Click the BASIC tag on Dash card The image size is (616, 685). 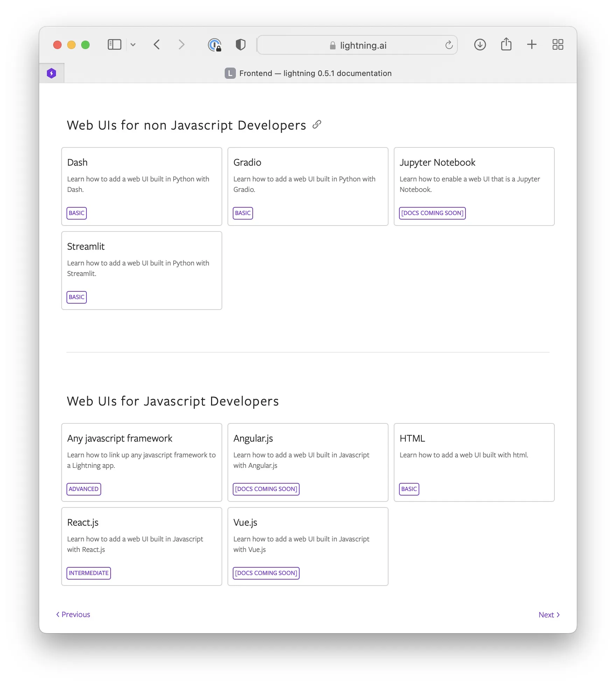[77, 213]
